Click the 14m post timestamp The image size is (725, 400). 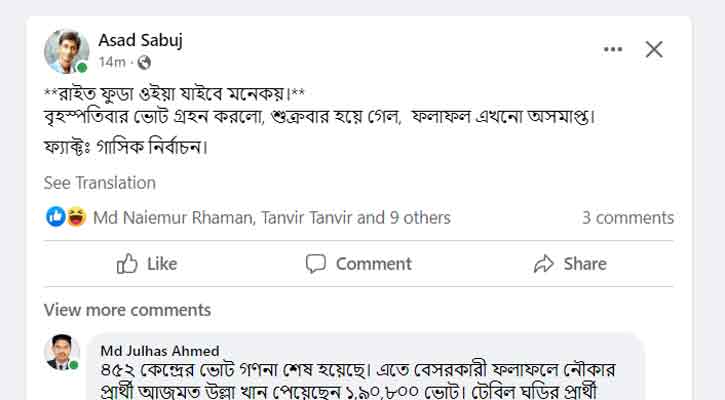point(112,63)
